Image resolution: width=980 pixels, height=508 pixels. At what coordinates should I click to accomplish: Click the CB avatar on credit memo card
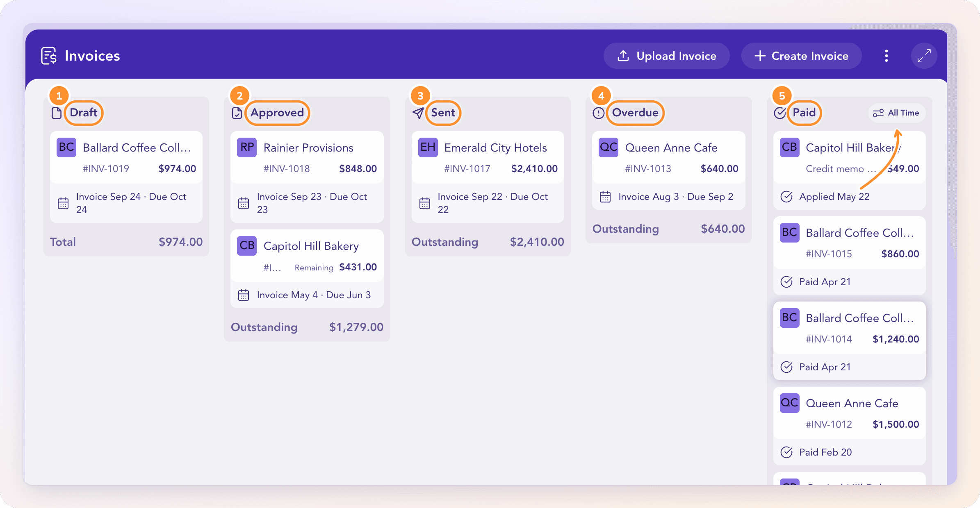789,147
